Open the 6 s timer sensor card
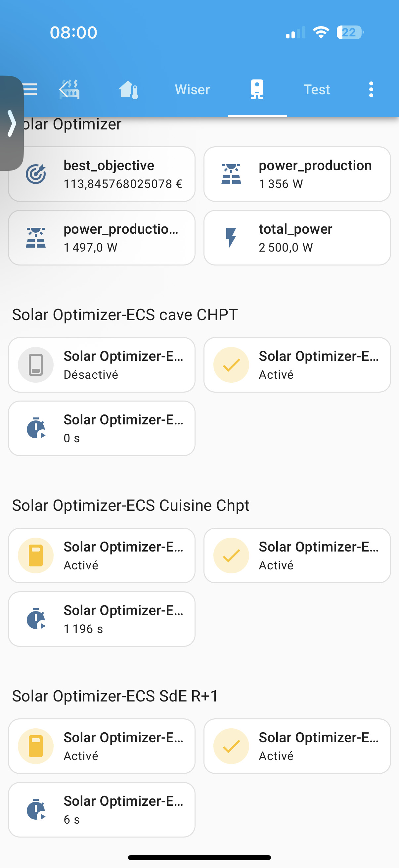Viewport: 399px width, 868px height. click(x=102, y=810)
